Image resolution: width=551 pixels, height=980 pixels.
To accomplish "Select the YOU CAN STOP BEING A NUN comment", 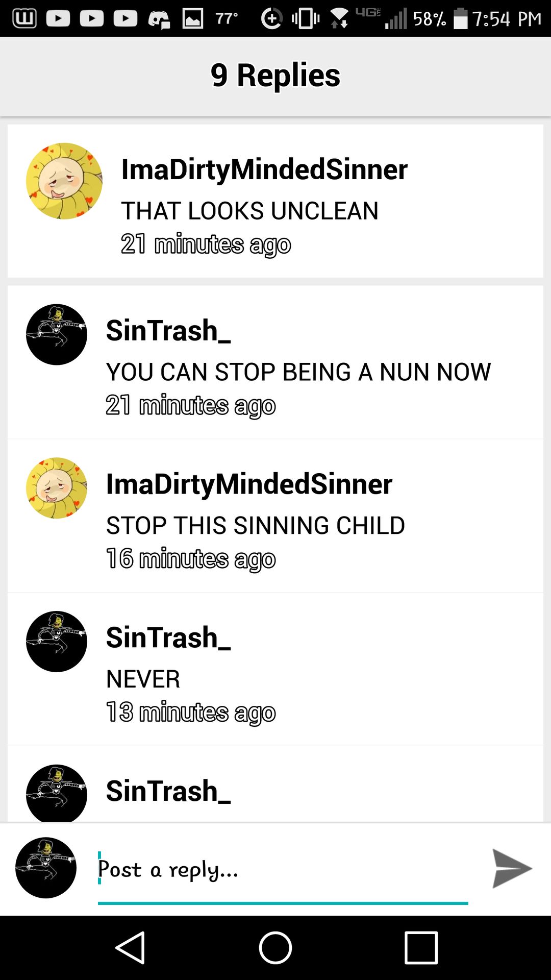I will 298,372.
